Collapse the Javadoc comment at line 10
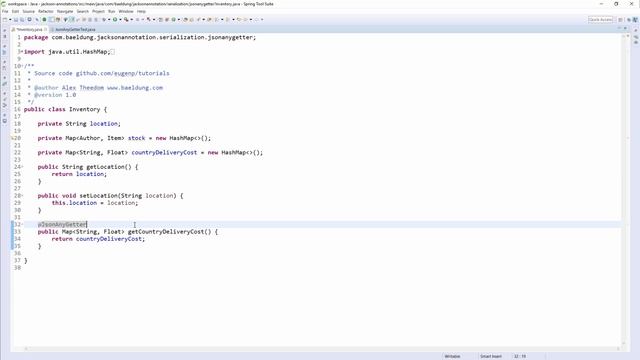Viewport: 640px width, 360px height. pos(22,66)
